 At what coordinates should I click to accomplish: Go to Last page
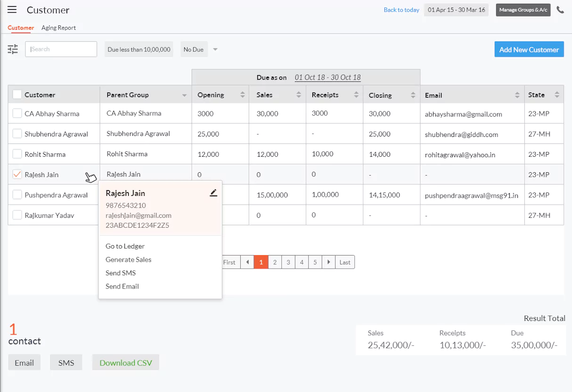[x=345, y=262]
